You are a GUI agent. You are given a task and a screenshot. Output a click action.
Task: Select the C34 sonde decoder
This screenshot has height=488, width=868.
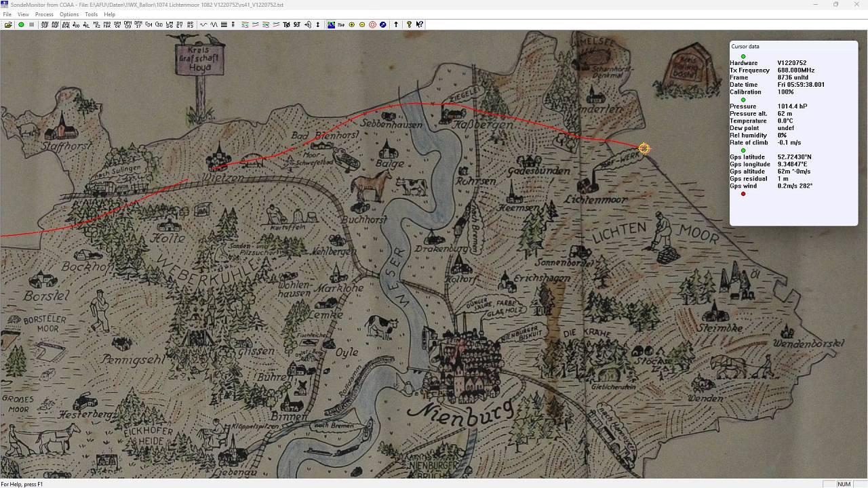[149, 24]
